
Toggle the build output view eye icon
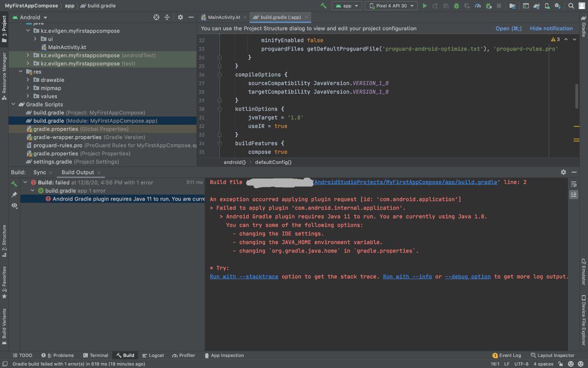tap(14, 206)
